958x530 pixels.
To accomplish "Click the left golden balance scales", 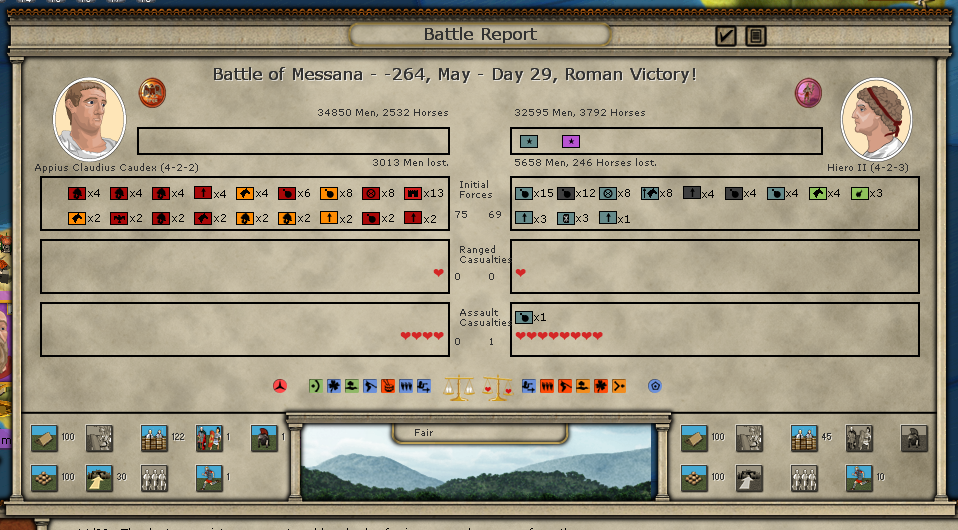I will coord(459,387).
